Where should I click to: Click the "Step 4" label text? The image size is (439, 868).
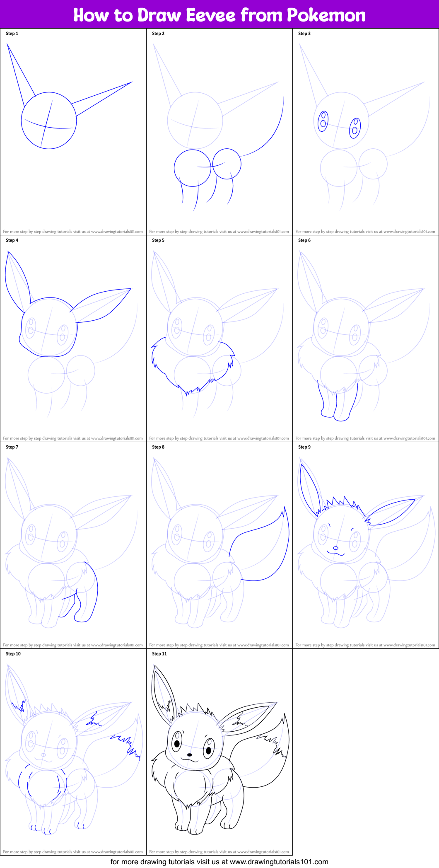pyautogui.click(x=12, y=240)
